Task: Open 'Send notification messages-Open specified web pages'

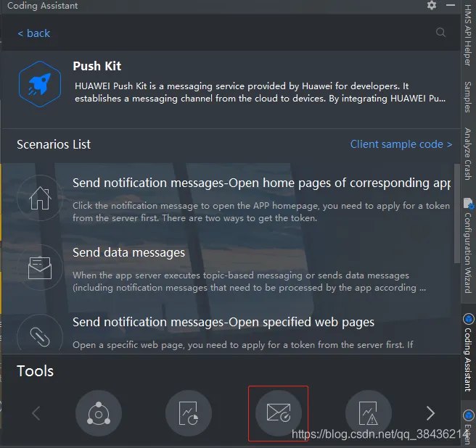Action: pos(223,322)
